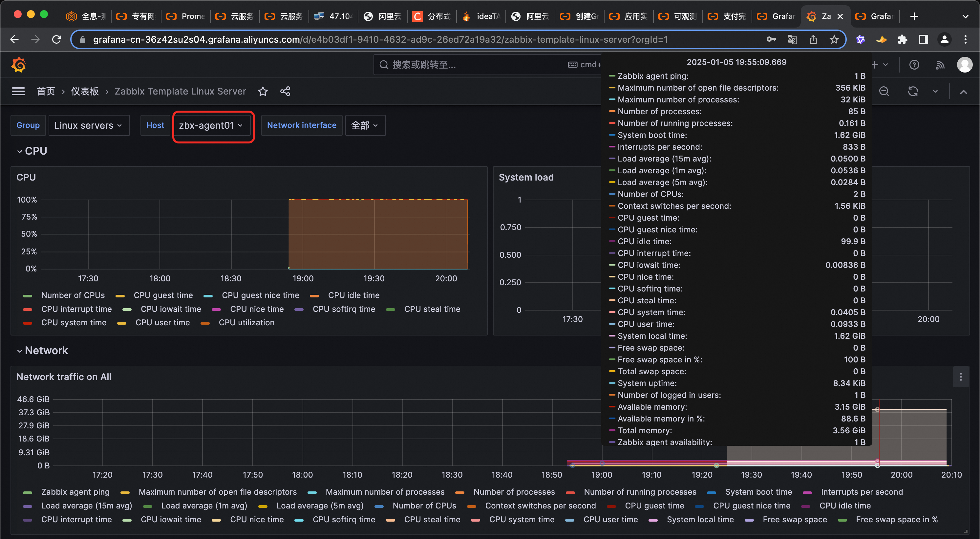Click the browser address bar URL
Viewport: 980px width, 539px height.
[x=380, y=39]
